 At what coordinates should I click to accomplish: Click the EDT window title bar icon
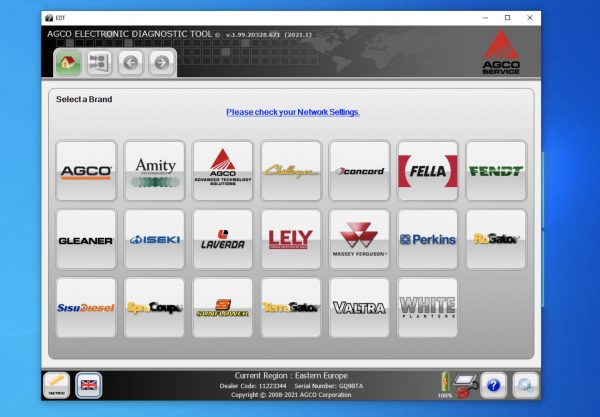point(49,18)
